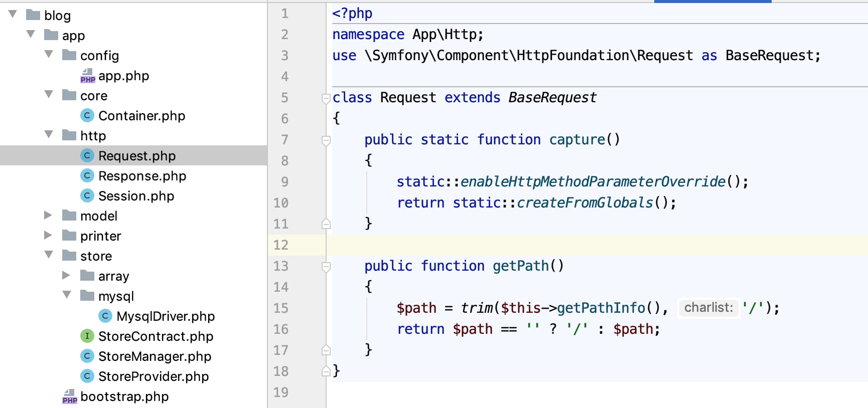This screenshot has width=868, height=408.
Task: Place cursor on empty line 12
Action: [x=597, y=245]
